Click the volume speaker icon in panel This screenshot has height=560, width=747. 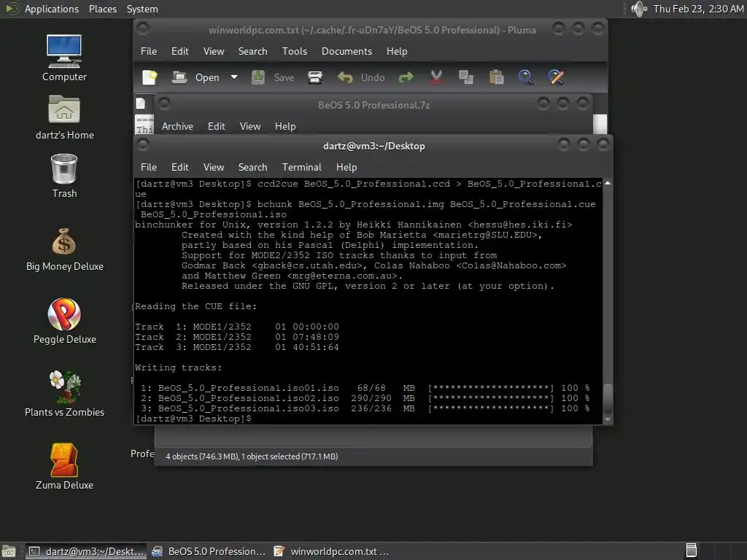pos(639,9)
